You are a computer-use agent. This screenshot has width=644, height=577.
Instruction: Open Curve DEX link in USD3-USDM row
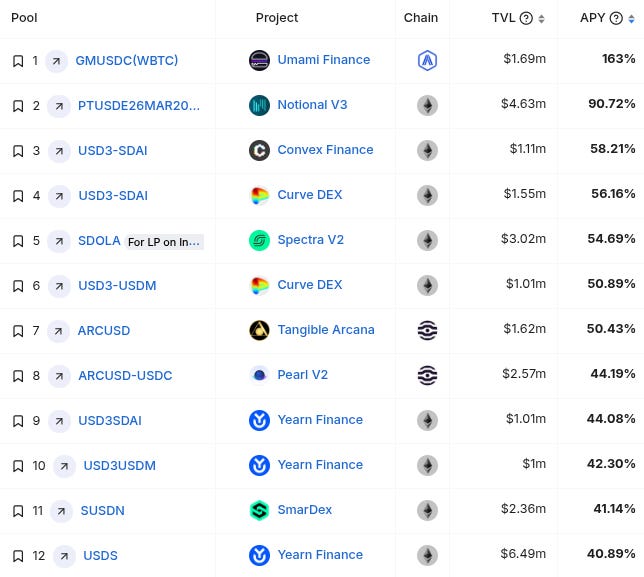click(310, 285)
